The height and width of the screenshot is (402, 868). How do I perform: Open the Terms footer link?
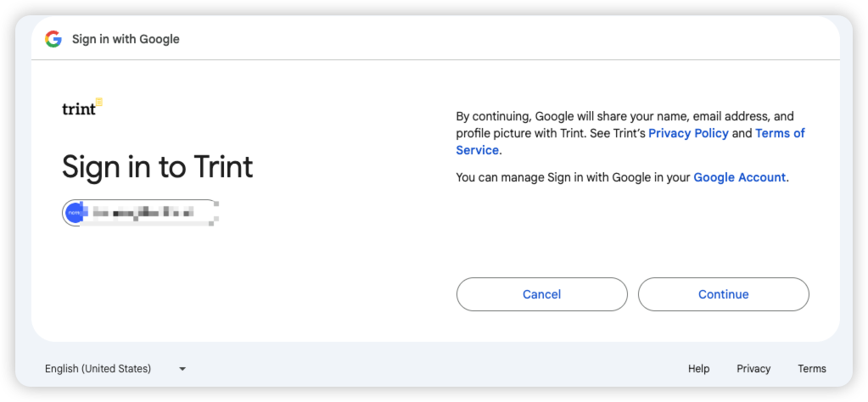point(811,369)
